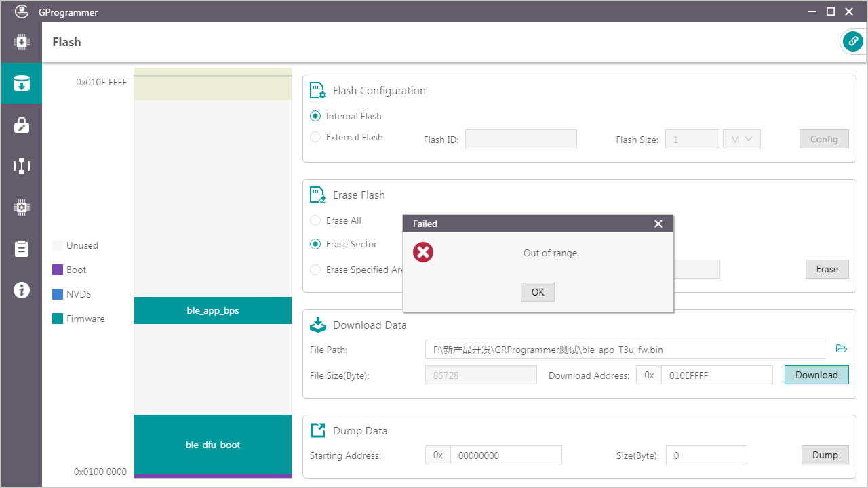Select the Flash storage sidebar icon
This screenshot has width=868, height=488.
point(21,83)
